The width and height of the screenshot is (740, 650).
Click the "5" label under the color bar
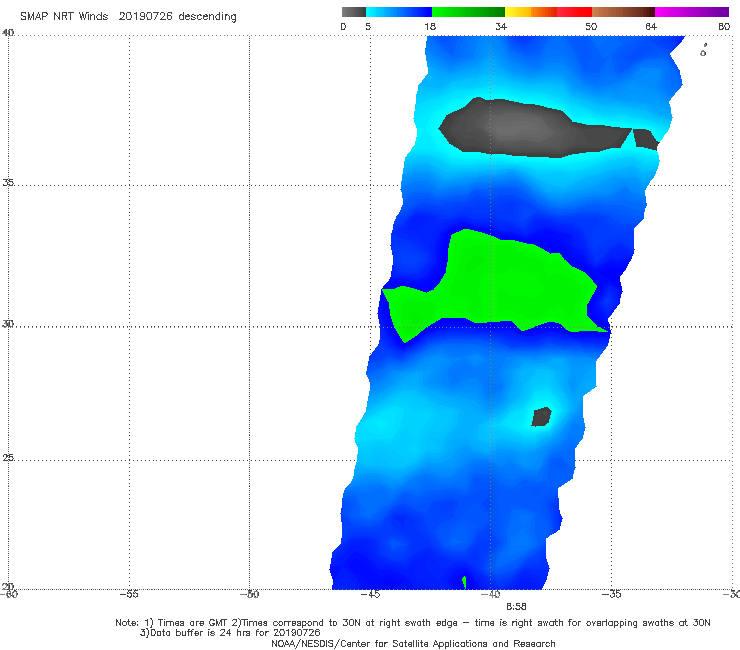[x=368, y=27]
